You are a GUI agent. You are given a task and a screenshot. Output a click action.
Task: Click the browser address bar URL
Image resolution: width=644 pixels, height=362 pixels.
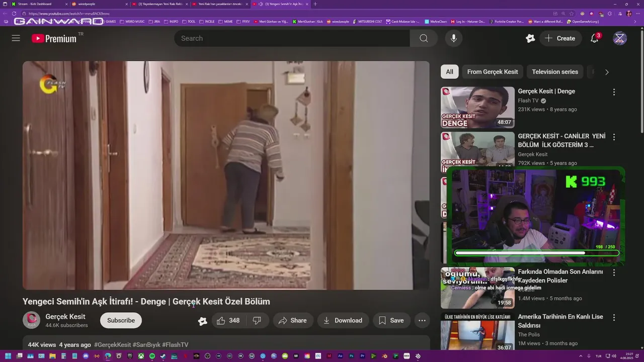point(69,14)
